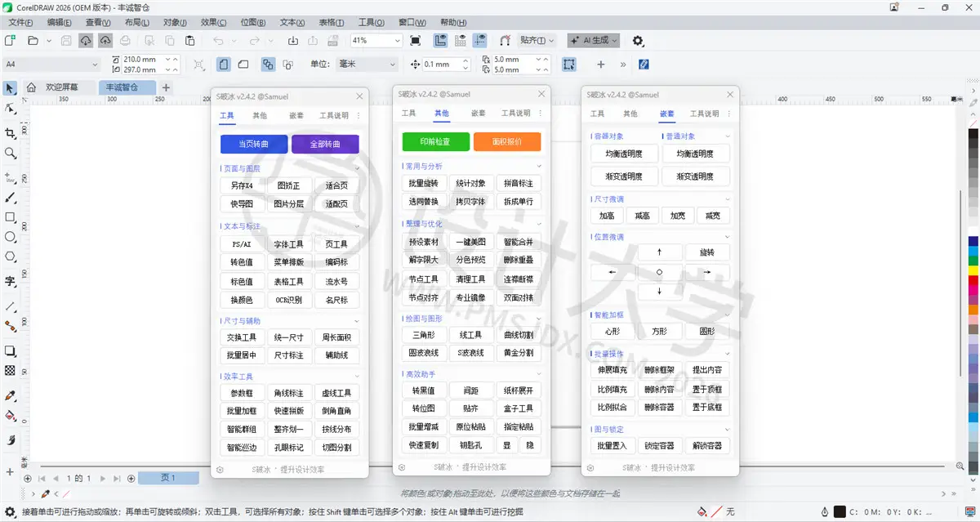Collapse the 批量操作 section
Image resolution: width=980 pixels, height=522 pixels.
point(728,354)
